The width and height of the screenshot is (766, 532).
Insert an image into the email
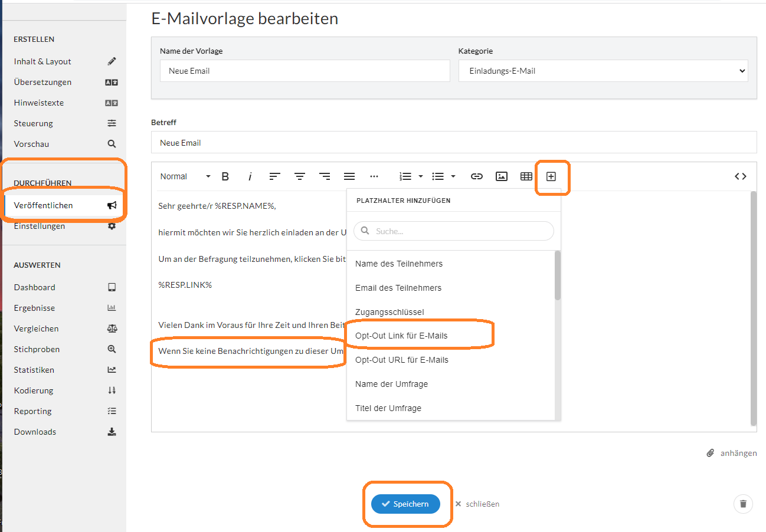coord(501,176)
